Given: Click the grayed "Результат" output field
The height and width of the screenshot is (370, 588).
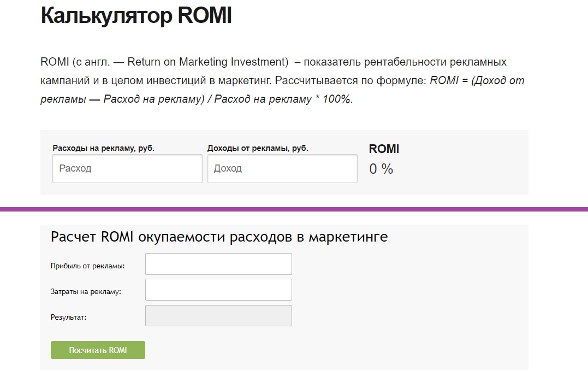Looking at the screenshot, I should (218, 315).
